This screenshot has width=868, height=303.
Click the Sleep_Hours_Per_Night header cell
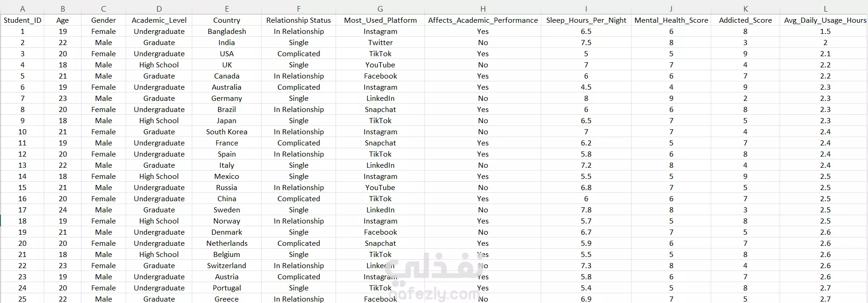coord(586,20)
